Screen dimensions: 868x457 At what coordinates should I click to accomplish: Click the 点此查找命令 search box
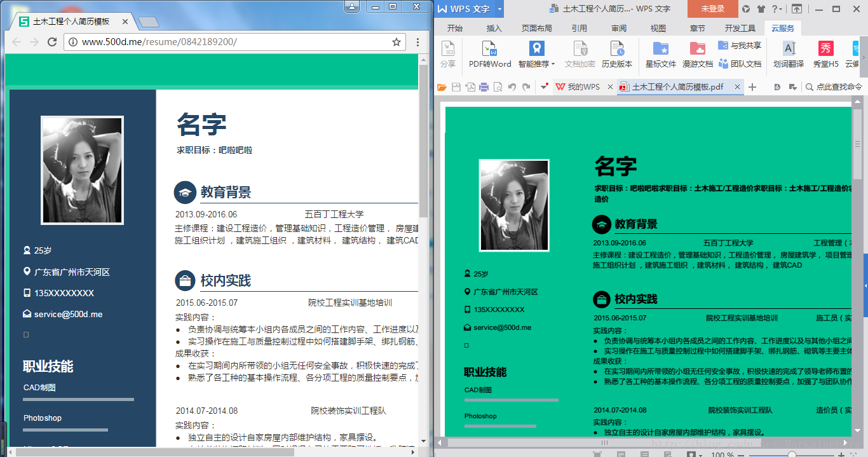point(834,87)
